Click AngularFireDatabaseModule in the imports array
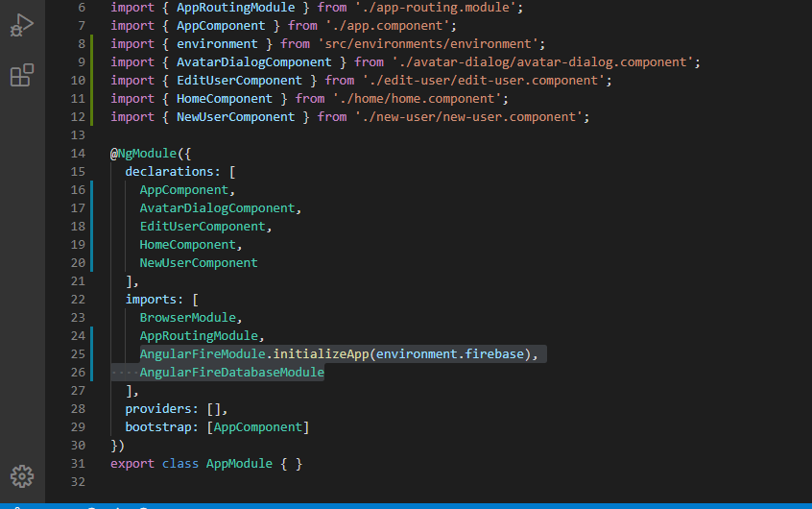Screen dimensions: 812x509 [x=231, y=373]
